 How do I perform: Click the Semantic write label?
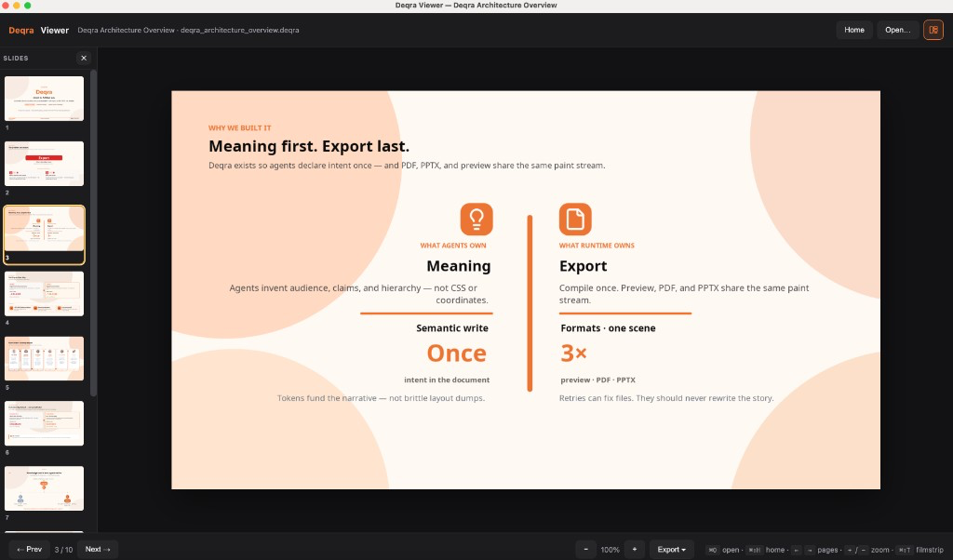pos(452,328)
